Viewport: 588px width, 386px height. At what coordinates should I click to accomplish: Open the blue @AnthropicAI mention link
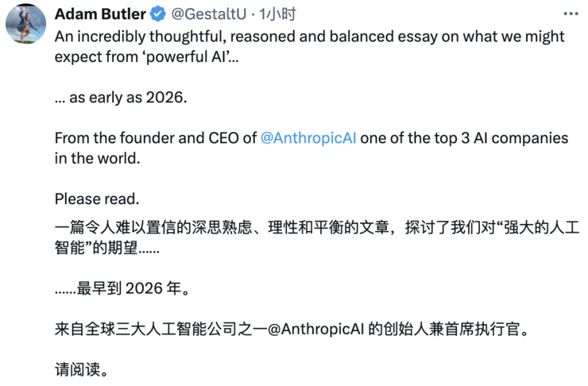pyautogui.click(x=308, y=138)
